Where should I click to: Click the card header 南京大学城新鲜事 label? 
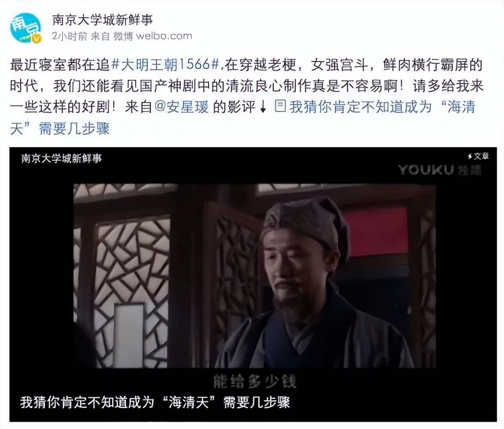pos(61,158)
